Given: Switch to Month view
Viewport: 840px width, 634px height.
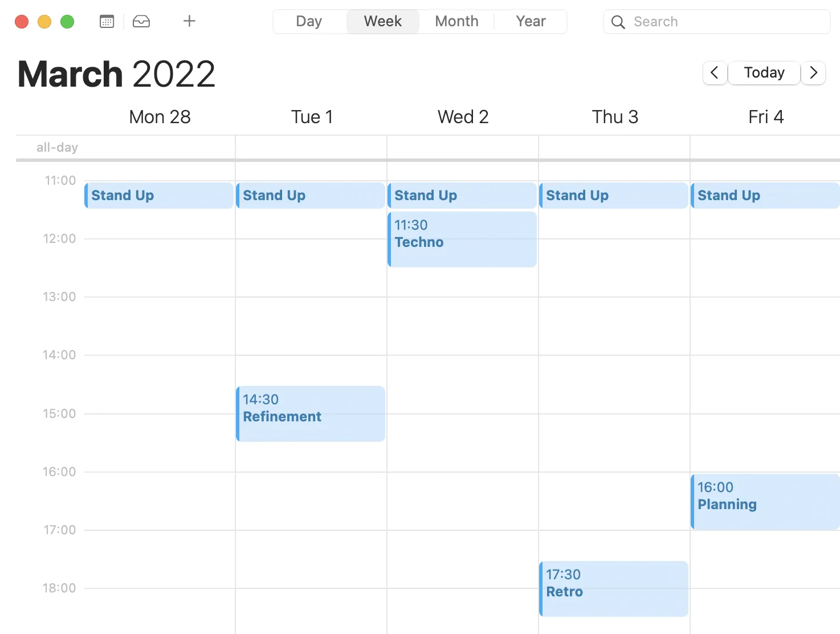Looking at the screenshot, I should click(x=456, y=22).
